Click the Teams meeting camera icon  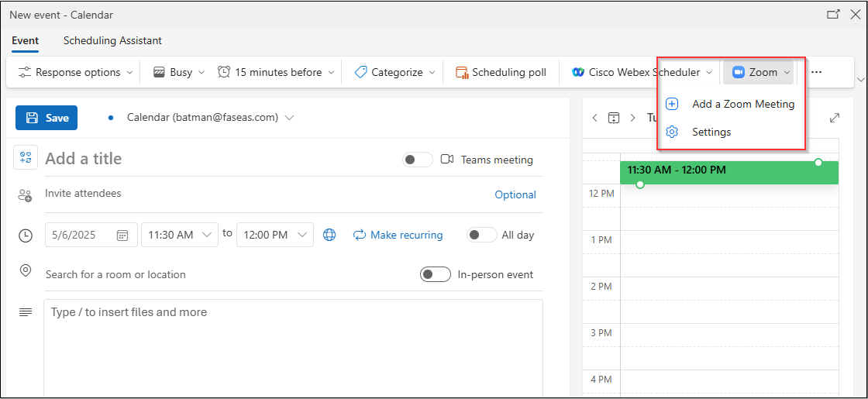point(447,160)
